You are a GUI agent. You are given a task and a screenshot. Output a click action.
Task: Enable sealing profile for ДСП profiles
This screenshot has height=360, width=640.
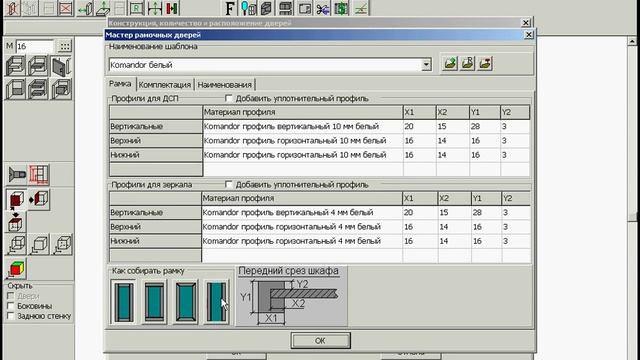pos(229,98)
